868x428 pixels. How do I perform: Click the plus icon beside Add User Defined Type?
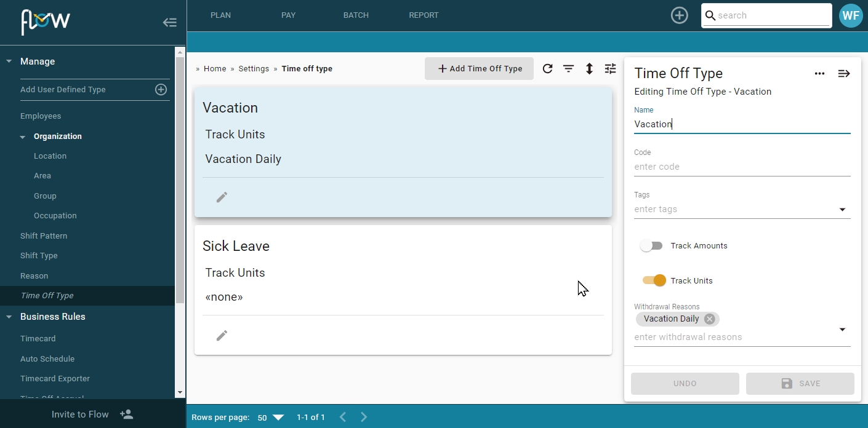[161, 90]
